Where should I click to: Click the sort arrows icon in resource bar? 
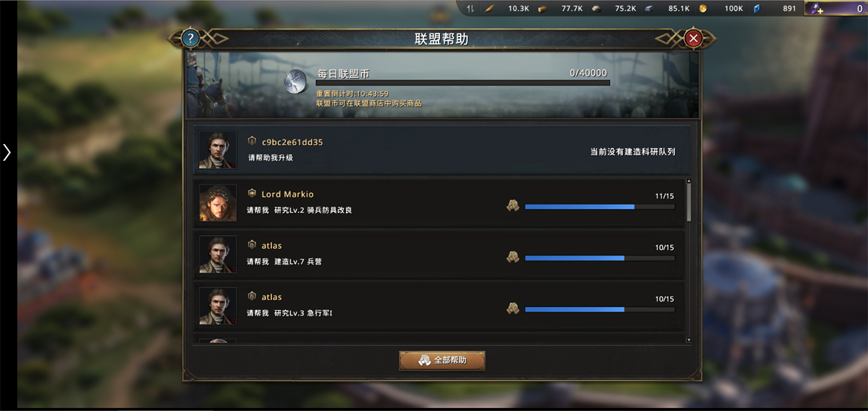[470, 9]
